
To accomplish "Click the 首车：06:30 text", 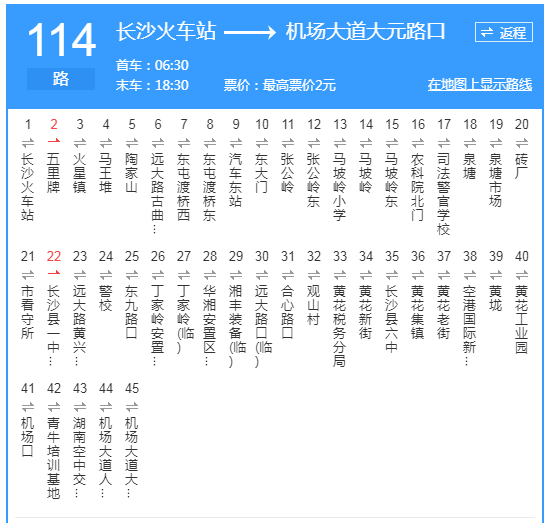I will [x=152, y=65].
